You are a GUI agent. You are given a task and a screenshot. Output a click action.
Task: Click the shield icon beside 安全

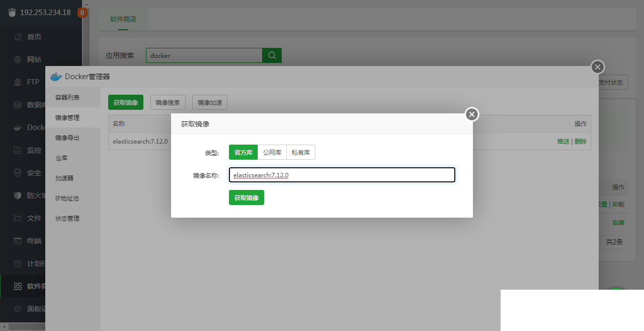pos(18,173)
